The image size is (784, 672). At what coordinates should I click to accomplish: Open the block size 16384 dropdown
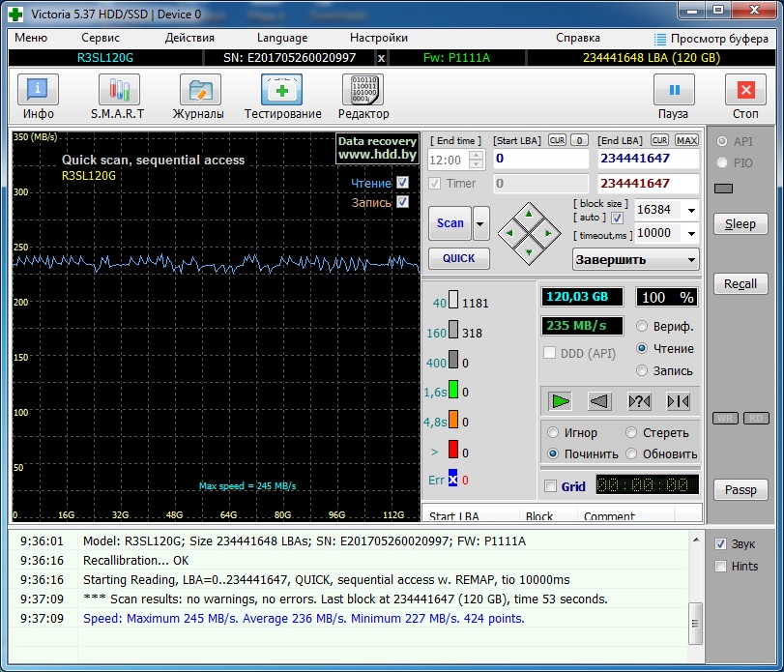pos(691,210)
